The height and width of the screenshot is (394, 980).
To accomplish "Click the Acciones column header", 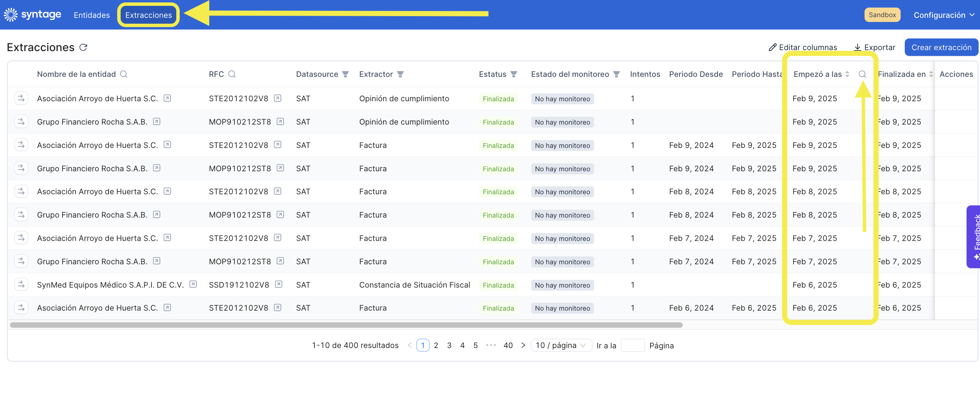I will point(956,74).
